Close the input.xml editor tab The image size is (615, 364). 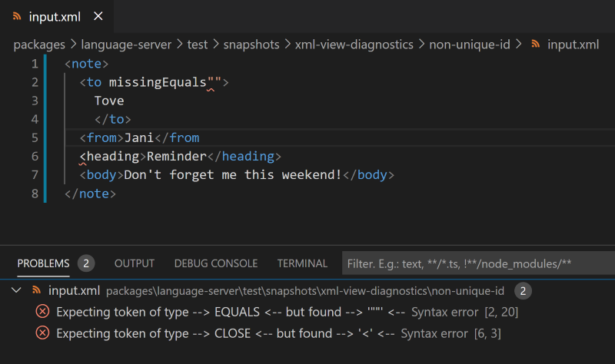[97, 16]
